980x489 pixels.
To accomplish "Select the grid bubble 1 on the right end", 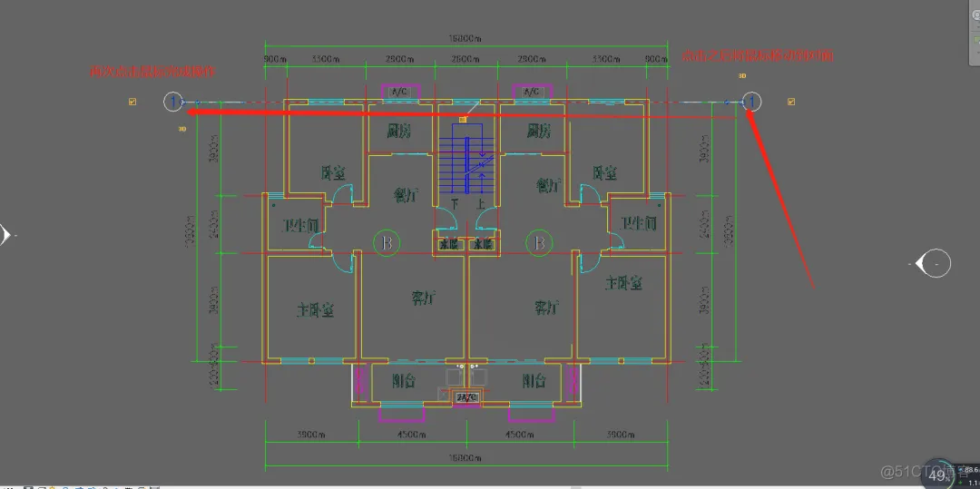I will click(x=752, y=102).
